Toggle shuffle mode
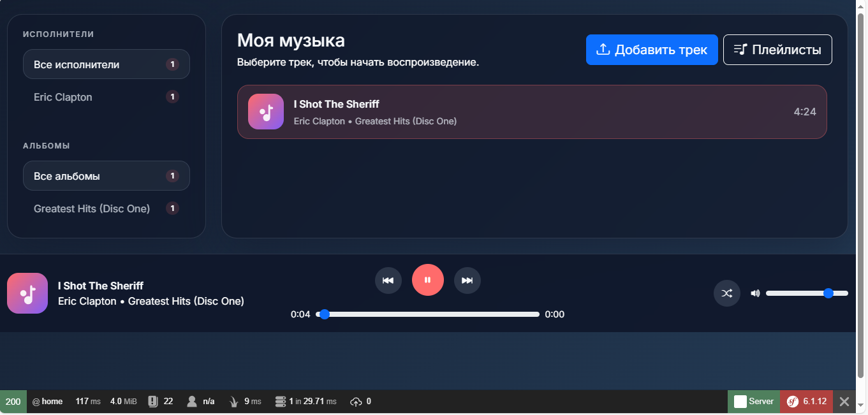 727,293
